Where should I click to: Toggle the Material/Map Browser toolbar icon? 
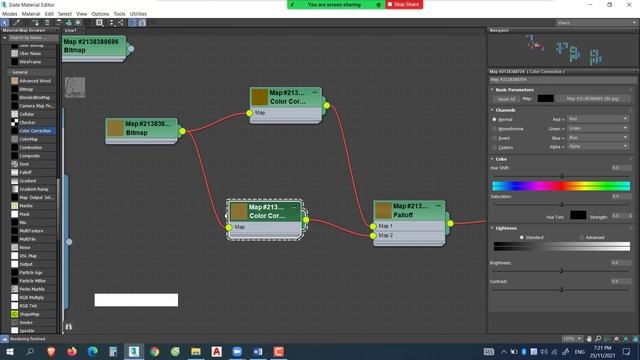[133, 22]
